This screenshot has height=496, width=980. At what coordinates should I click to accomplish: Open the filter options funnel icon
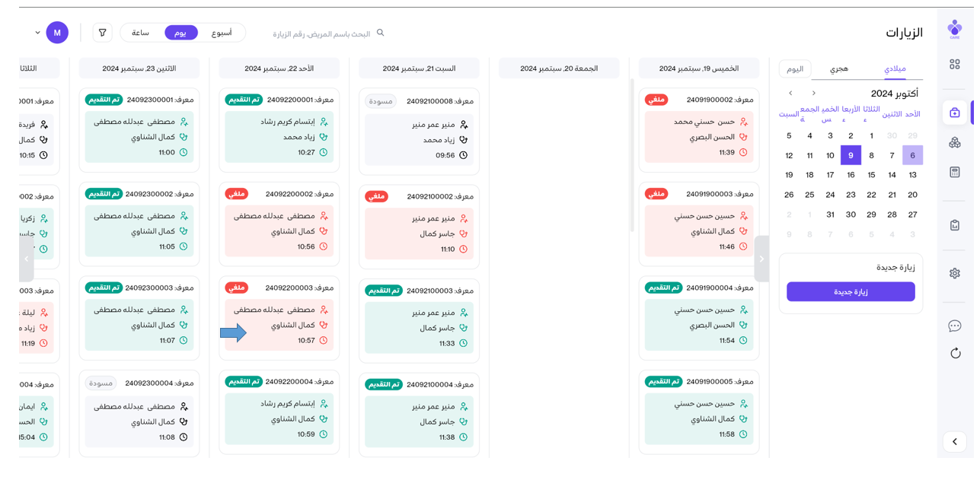pyautogui.click(x=103, y=33)
